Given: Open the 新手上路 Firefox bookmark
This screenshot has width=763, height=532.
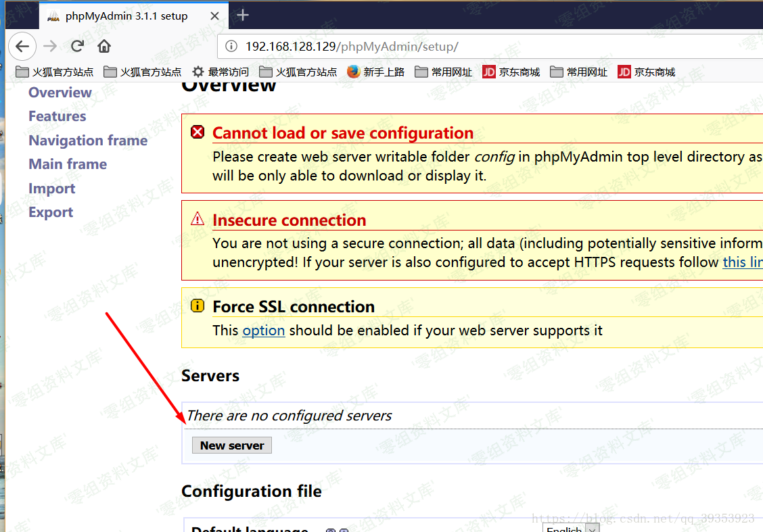Looking at the screenshot, I should tap(375, 72).
